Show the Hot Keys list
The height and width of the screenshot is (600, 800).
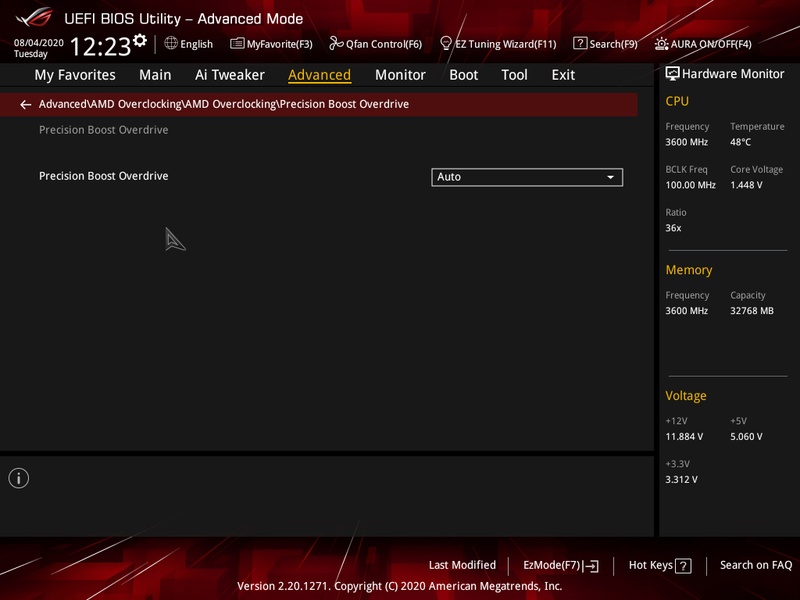[660, 566]
